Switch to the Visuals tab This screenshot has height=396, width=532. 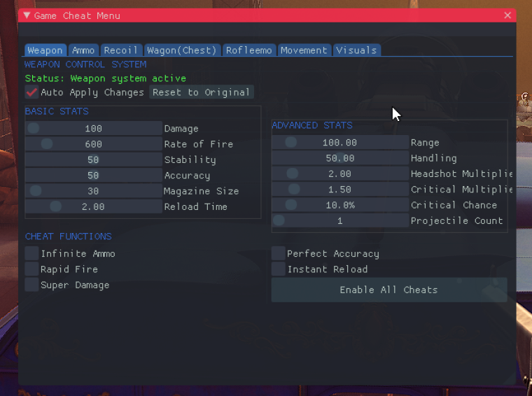pyautogui.click(x=356, y=50)
